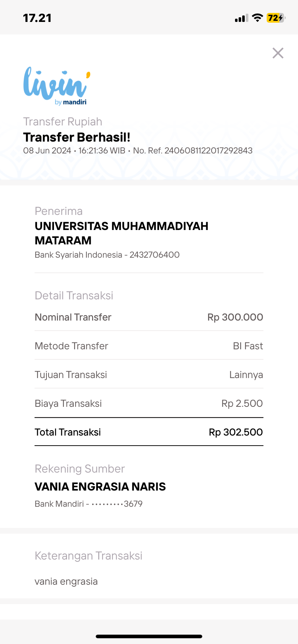Image resolution: width=298 pixels, height=644 pixels.
Task: Tap the cellular signal bars icon
Action: pos(241,18)
